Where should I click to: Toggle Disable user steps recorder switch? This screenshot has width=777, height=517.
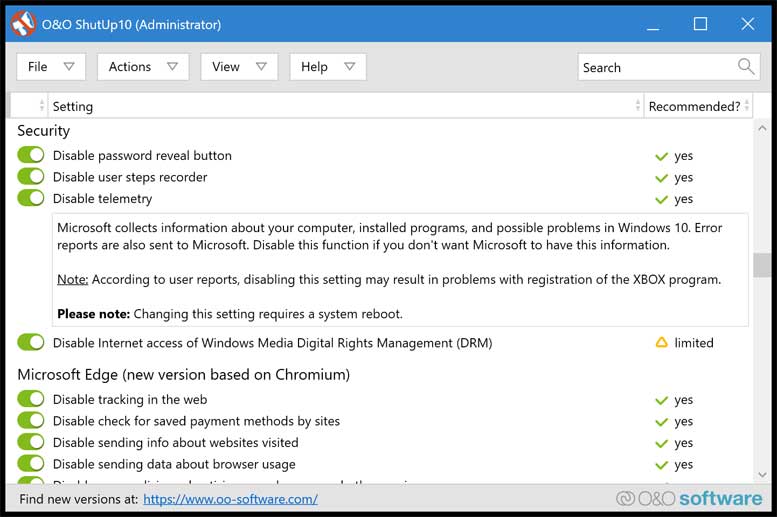(31, 176)
